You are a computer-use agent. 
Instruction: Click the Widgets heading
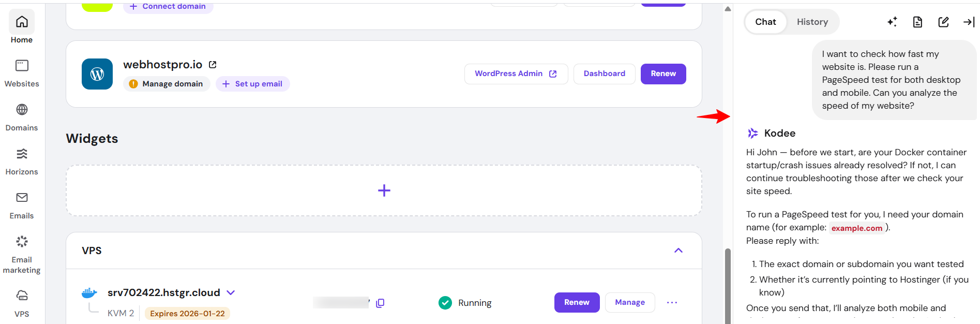click(92, 139)
